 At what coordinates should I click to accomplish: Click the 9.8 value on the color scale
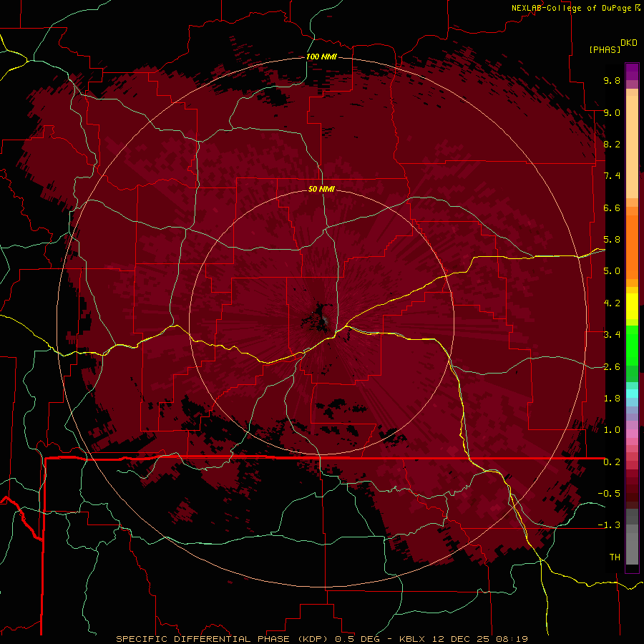(612, 80)
